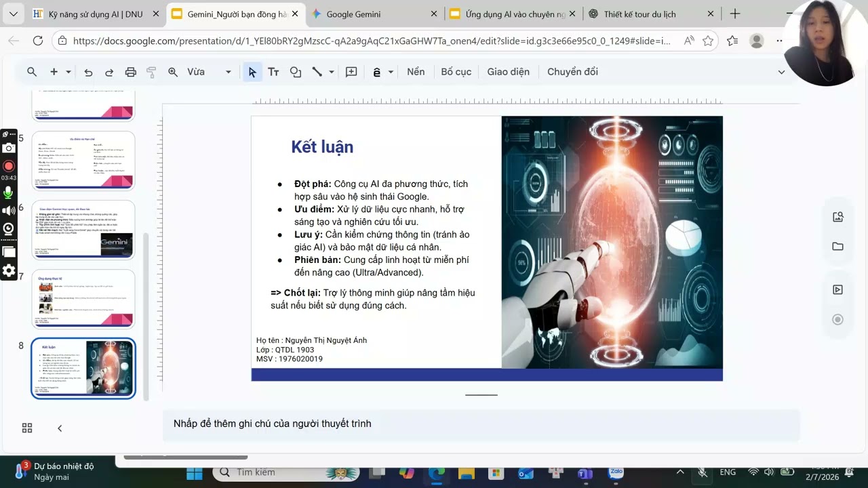Toggle read aloud icon in address bar
Screen dimensions: 868x488
click(x=689, y=41)
